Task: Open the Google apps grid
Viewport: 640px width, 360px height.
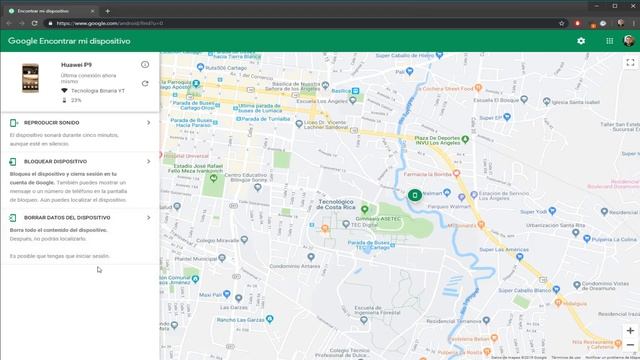Action: click(x=609, y=41)
